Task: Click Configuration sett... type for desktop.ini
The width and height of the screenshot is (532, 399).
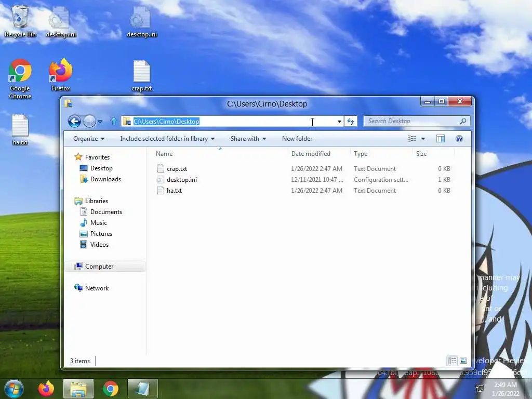Action: pyautogui.click(x=381, y=179)
